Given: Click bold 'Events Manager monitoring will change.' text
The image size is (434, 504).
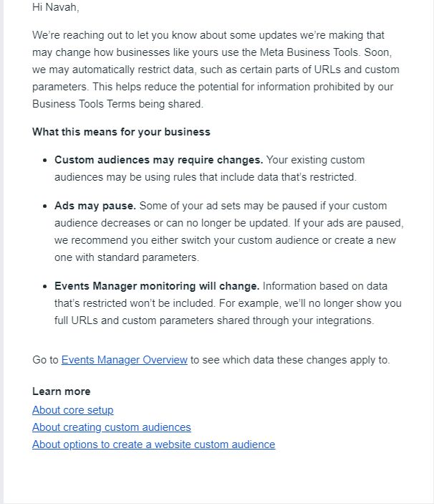Looking at the screenshot, I should pos(157,286).
